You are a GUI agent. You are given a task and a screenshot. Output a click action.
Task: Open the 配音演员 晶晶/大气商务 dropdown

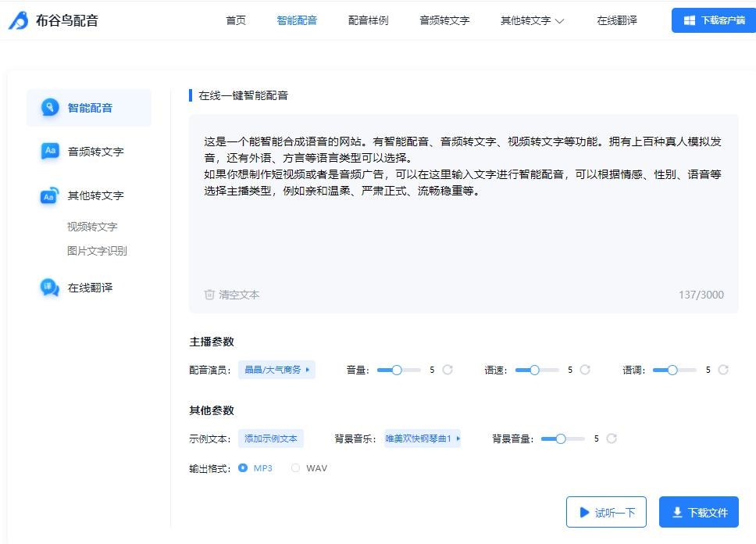(x=276, y=370)
